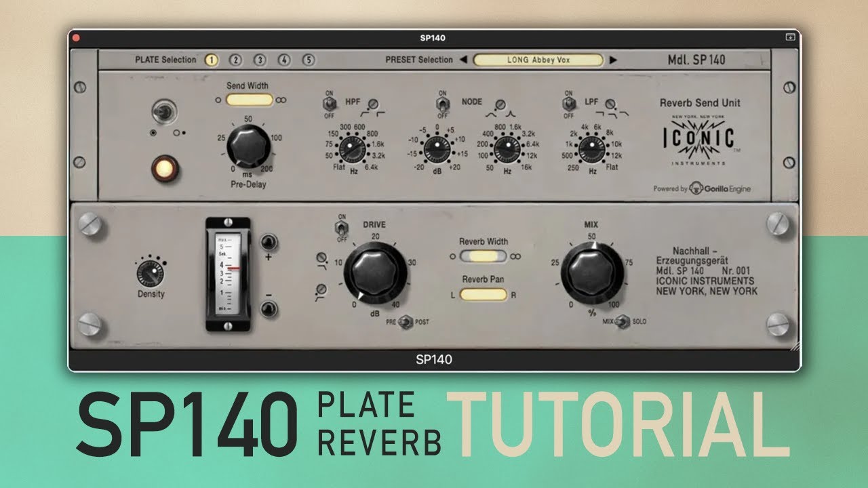Viewport: 868px width, 488px height.
Task: Select plate number 1
Action: coord(211,60)
